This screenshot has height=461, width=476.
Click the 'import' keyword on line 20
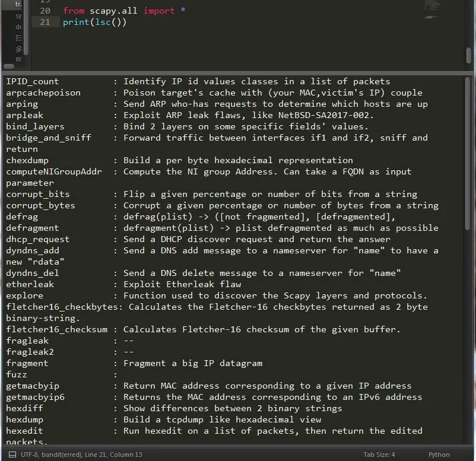(x=159, y=11)
